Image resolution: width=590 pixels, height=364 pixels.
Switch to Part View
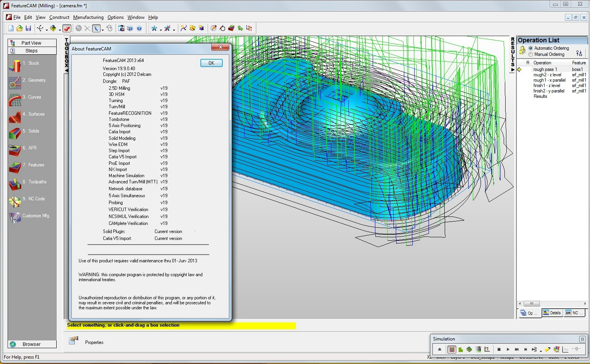pos(32,43)
